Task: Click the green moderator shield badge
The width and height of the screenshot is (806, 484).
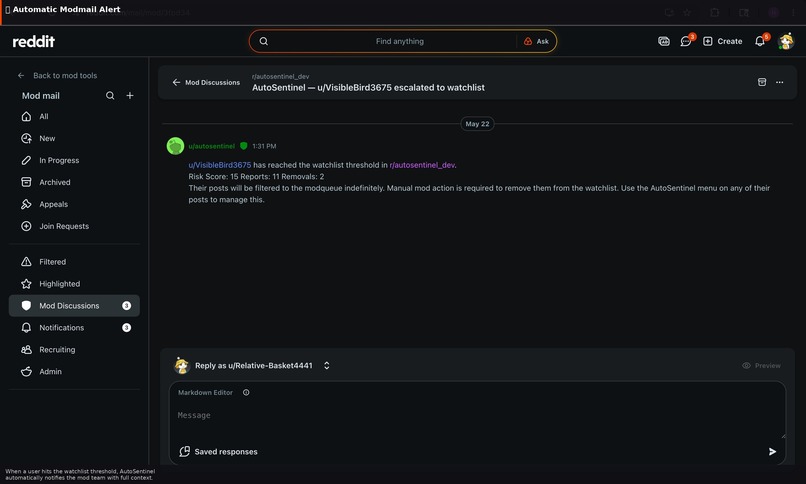Action: click(x=244, y=146)
